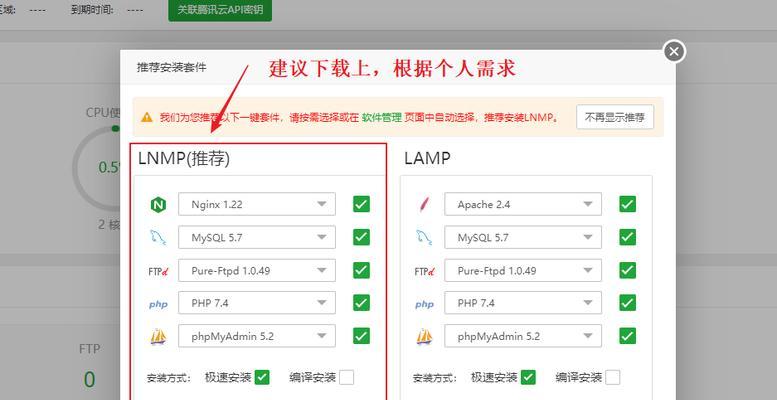This screenshot has width=777, height=400.
Task: Open LNMP PHP 7.4 version dropdown
Action: click(x=257, y=303)
